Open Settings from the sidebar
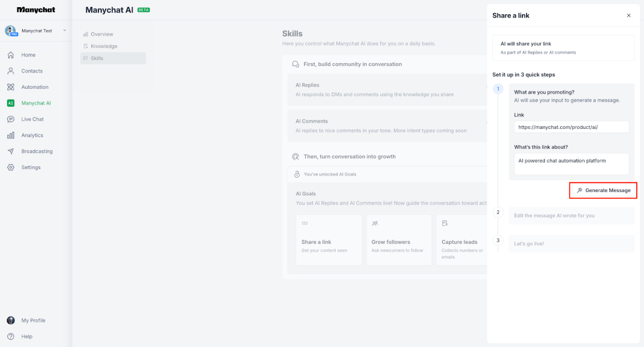 [x=31, y=167]
